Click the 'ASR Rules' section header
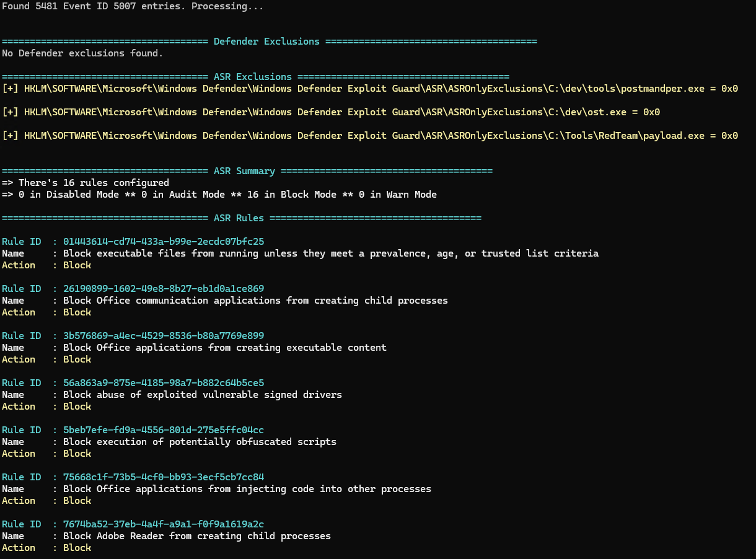The image size is (756, 559). pos(239,218)
